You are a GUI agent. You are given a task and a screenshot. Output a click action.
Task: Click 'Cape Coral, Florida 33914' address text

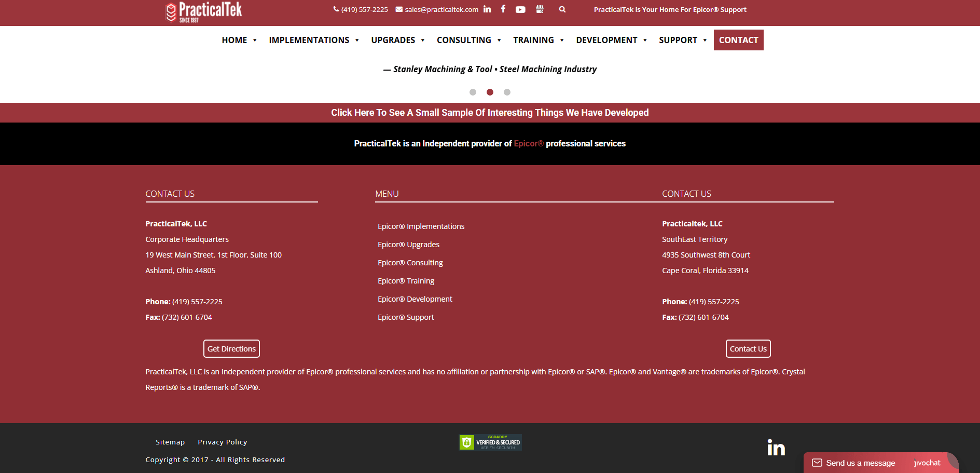point(706,271)
